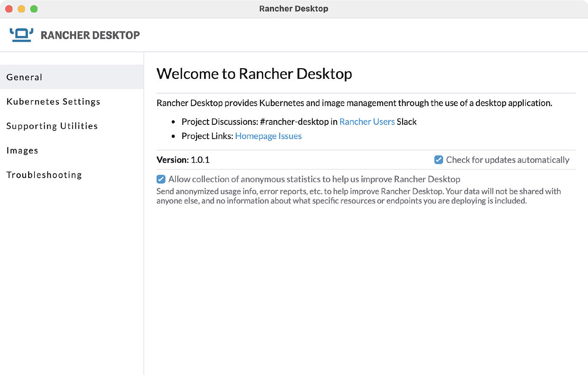Select the RANCHER DESKTOP title text
This screenshot has width=588, height=375.
[89, 35]
